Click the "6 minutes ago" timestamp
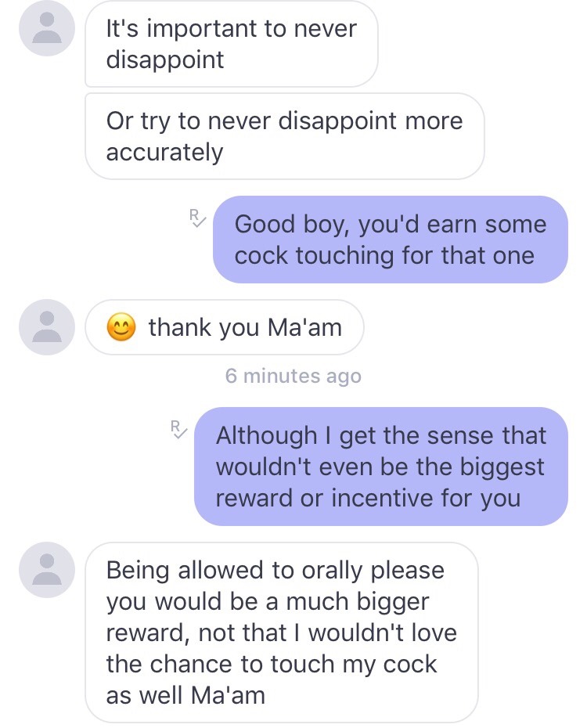Viewport: 587px width, 728px height. (293, 376)
